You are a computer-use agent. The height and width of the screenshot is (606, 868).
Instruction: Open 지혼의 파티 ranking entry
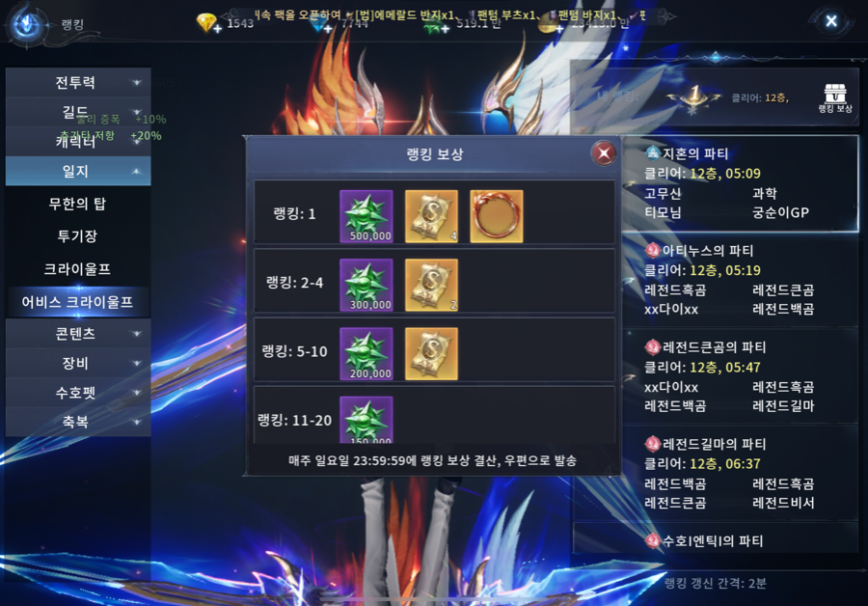(x=741, y=183)
